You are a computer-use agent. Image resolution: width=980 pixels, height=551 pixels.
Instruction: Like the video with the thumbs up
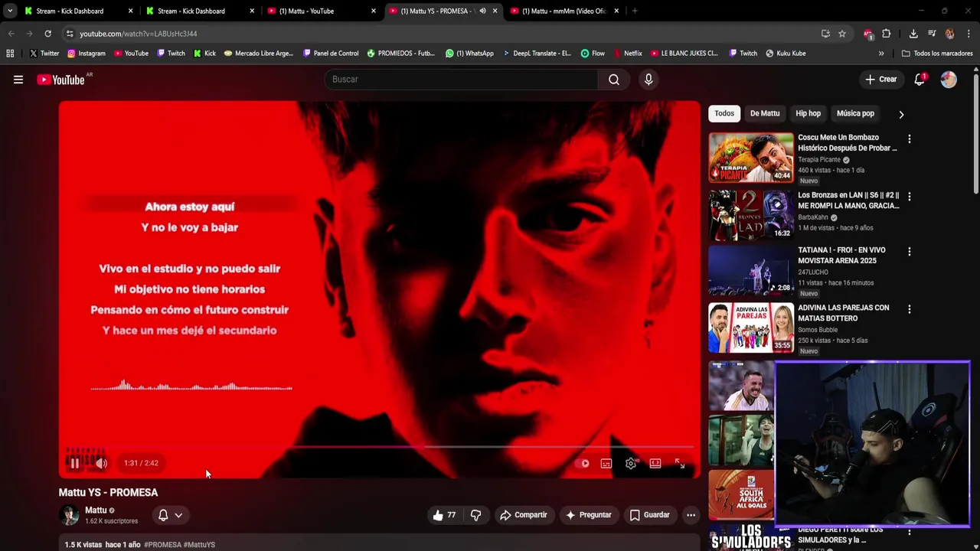pyautogui.click(x=444, y=515)
